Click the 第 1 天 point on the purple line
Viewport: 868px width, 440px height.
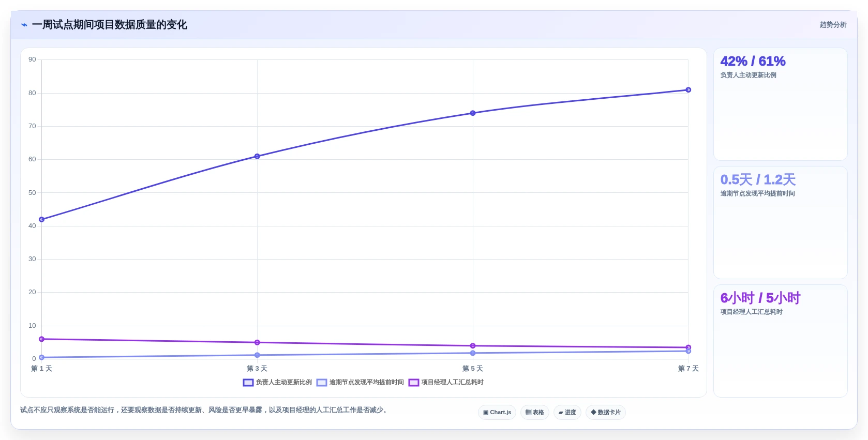point(42,339)
